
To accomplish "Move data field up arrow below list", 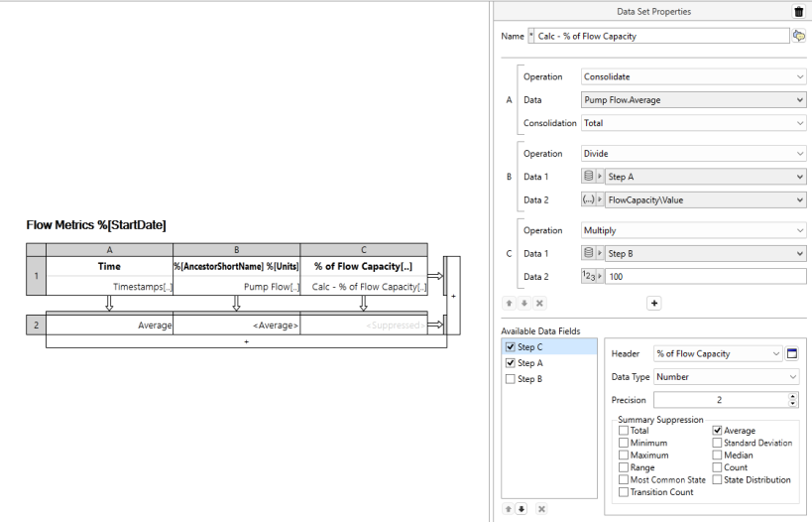I will (x=508, y=509).
